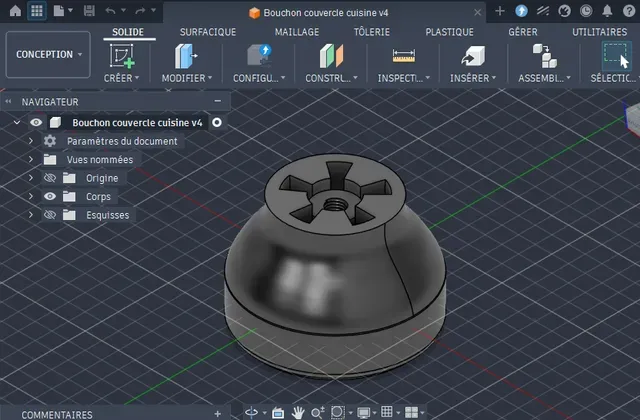
Task: Switch to the SOLIDE tab
Action: [128, 32]
